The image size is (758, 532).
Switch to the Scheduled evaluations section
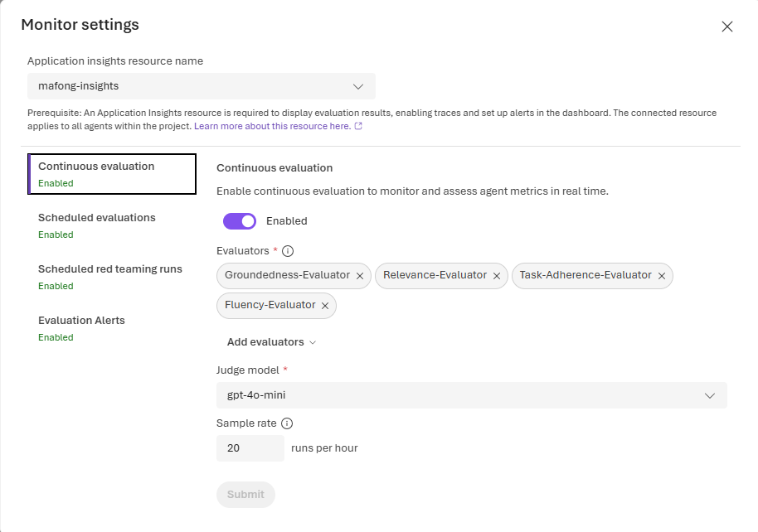click(x=96, y=217)
